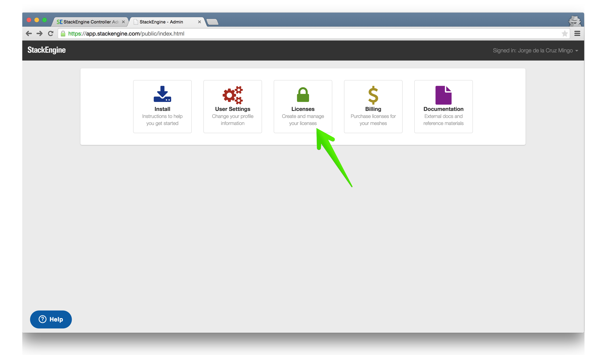The height and width of the screenshot is (364, 606).
Task: Close the StackEngine - Admin tab
Action: [199, 22]
